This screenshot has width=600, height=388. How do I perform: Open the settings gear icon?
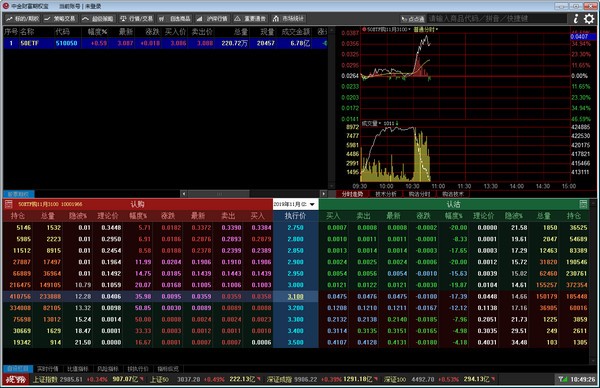click(589, 18)
